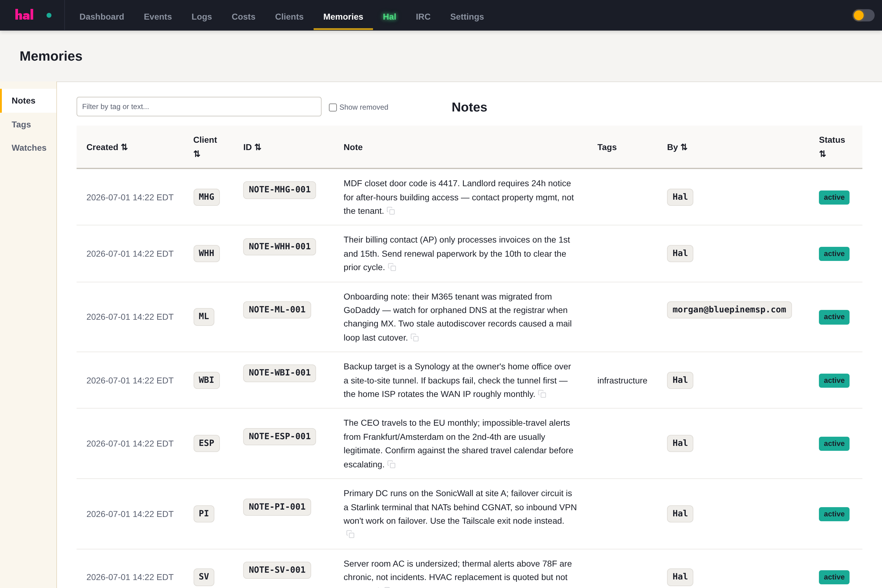882x588 pixels.
Task: Sort table by Status column
Action: click(831, 147)
